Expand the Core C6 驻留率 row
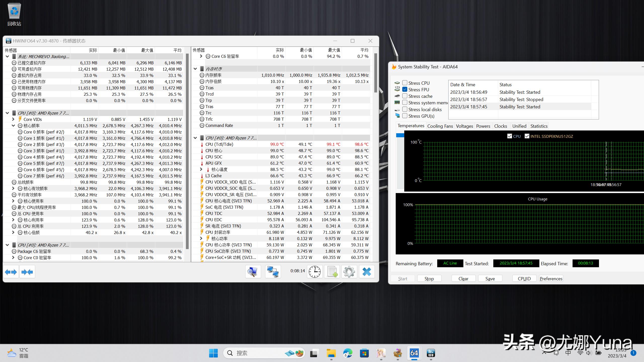The height and width of the screenshot is (362, 644). [201, 56]
